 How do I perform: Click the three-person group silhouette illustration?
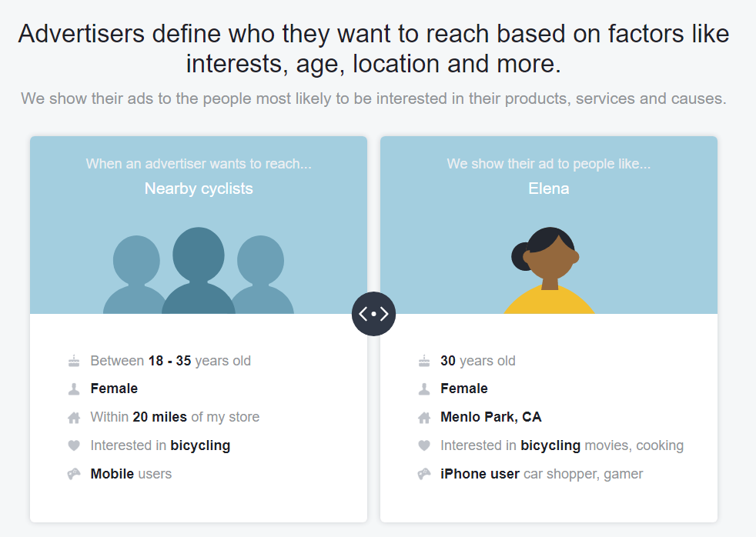click(199, 272)
